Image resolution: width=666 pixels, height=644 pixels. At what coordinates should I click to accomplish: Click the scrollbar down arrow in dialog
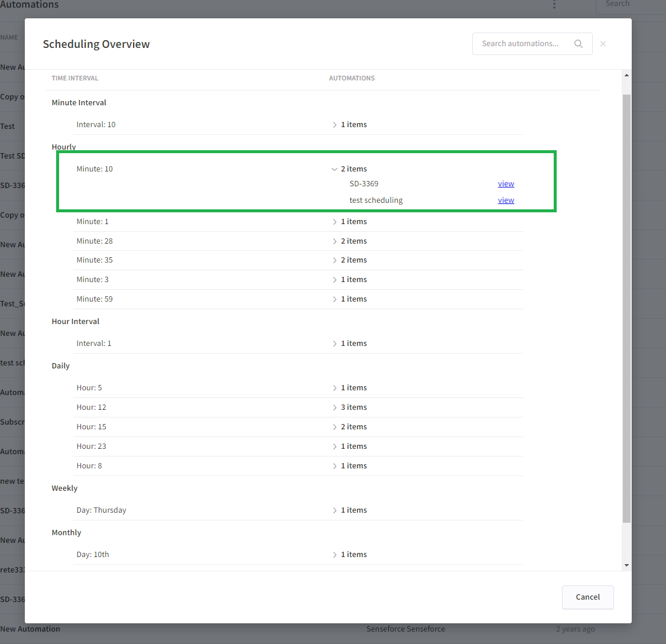(x=626, y=565)
